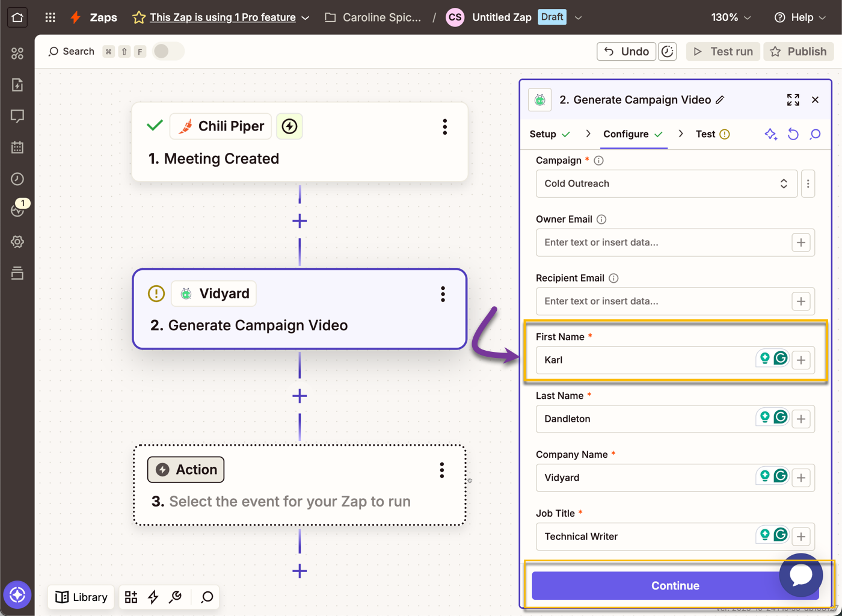Open the Cold Outreach Campaign dropdown
The width and height of the screenshot is (842, 616).
[666, 183]
